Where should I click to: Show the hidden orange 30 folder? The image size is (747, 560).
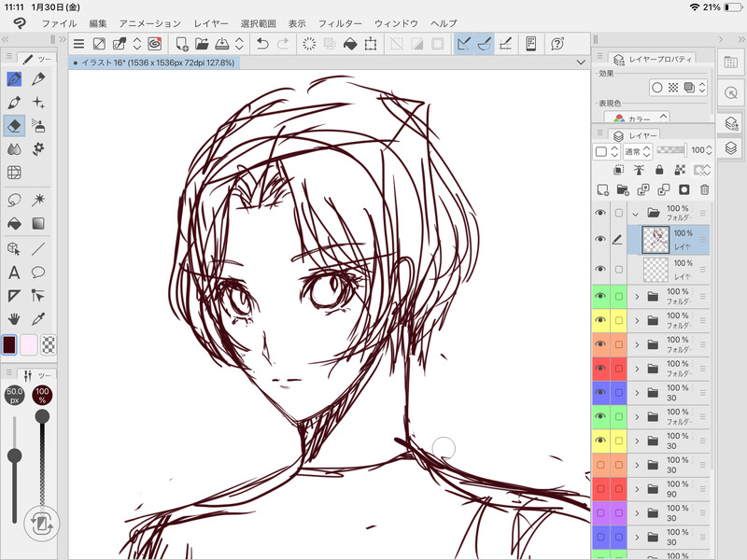click(x=600, y=464)
